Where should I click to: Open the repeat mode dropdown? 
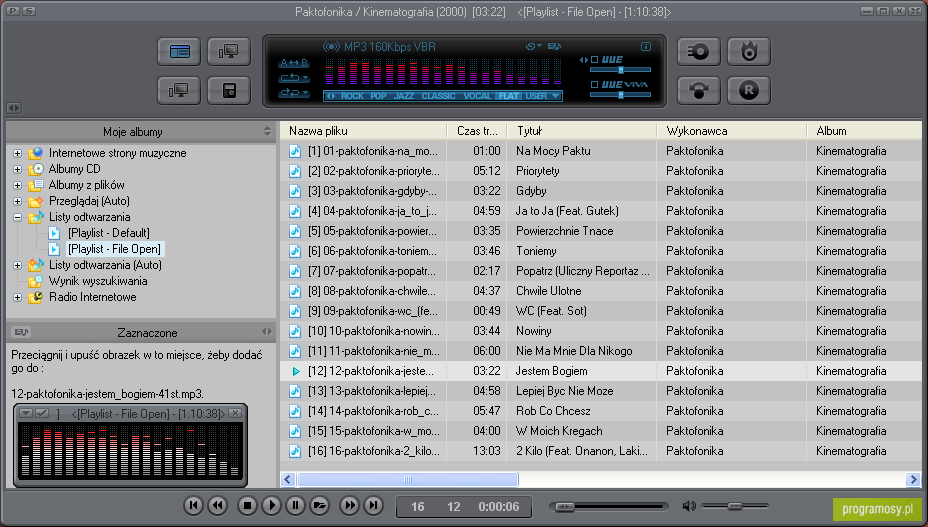[294, 78]
